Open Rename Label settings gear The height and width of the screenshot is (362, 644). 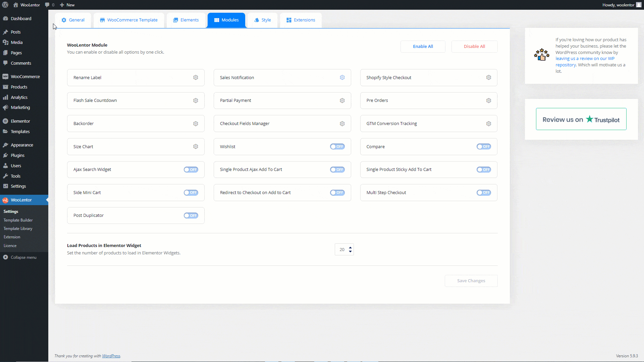click(196, 77)
